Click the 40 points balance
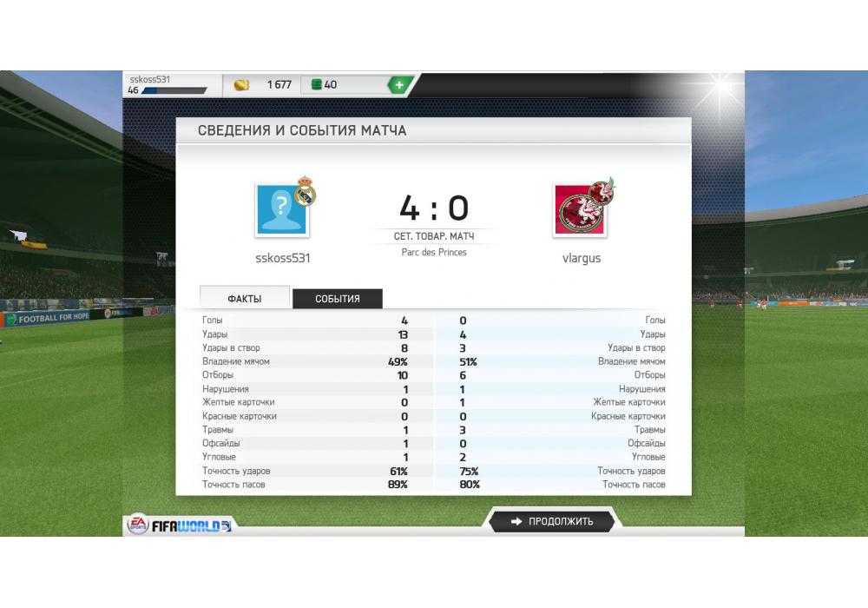The image size is (868, 608). tap(331, 85)
